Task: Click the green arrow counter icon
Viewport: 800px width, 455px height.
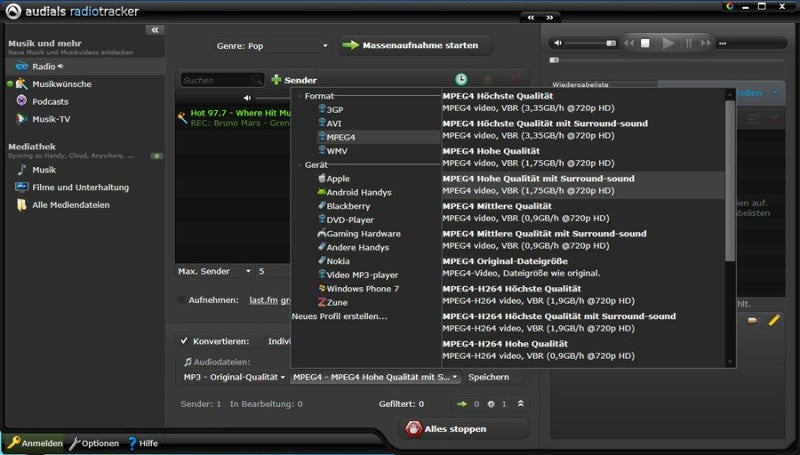Action: [x=462, y=403]
